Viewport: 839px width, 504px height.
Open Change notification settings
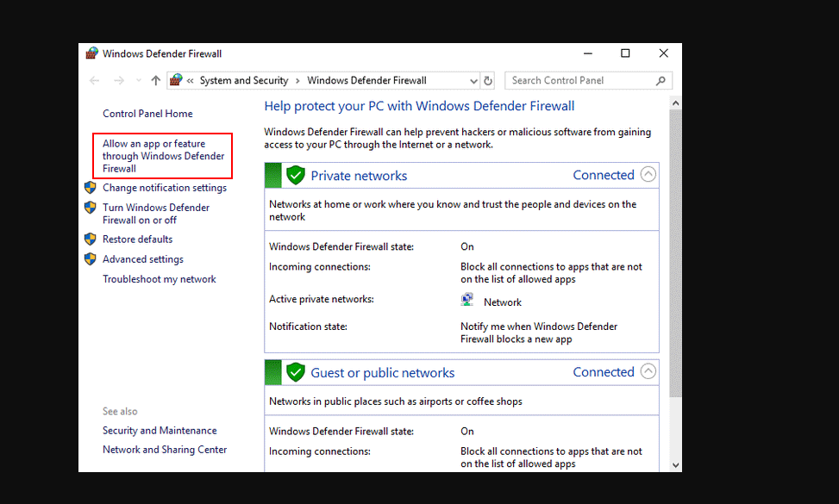coord(165,188)
